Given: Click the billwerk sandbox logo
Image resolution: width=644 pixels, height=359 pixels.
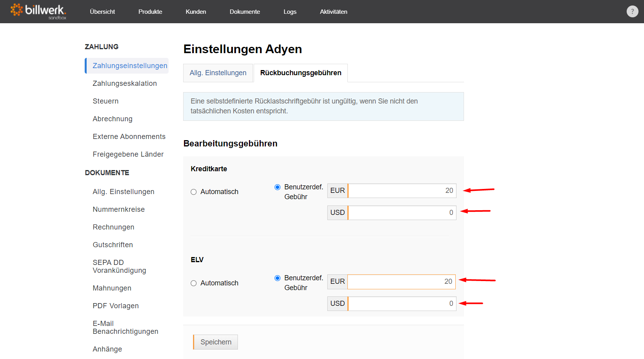Looking at the screenshot, I should tap(38, 11).
